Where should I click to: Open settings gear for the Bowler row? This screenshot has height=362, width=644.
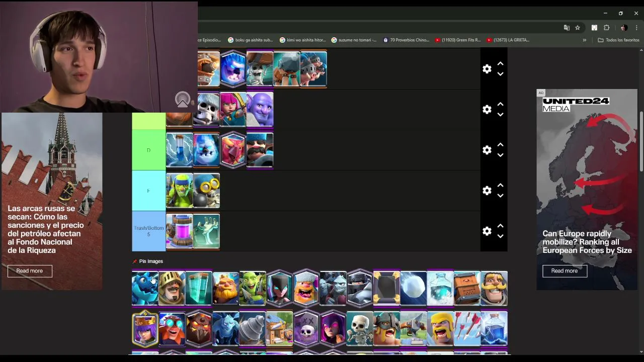point(487,109)
